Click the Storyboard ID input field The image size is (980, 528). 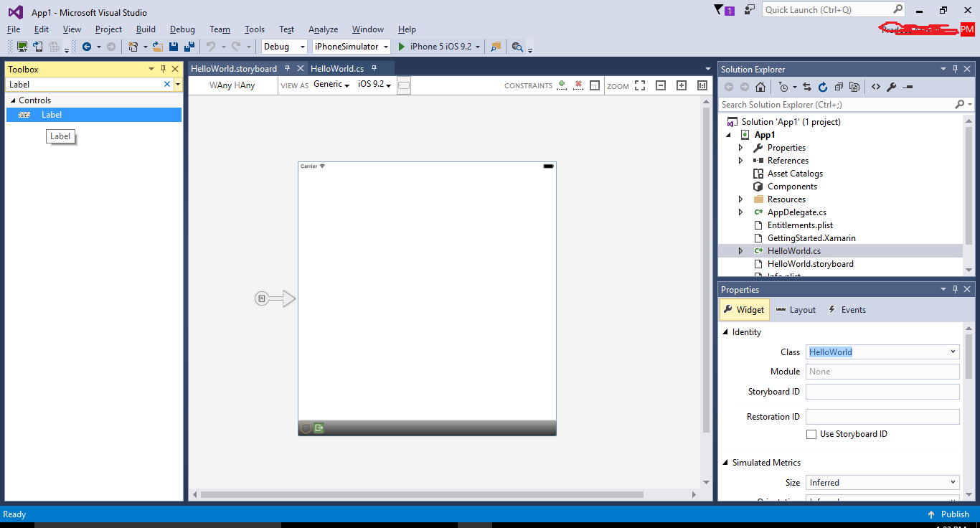click(x=882, y=392)
